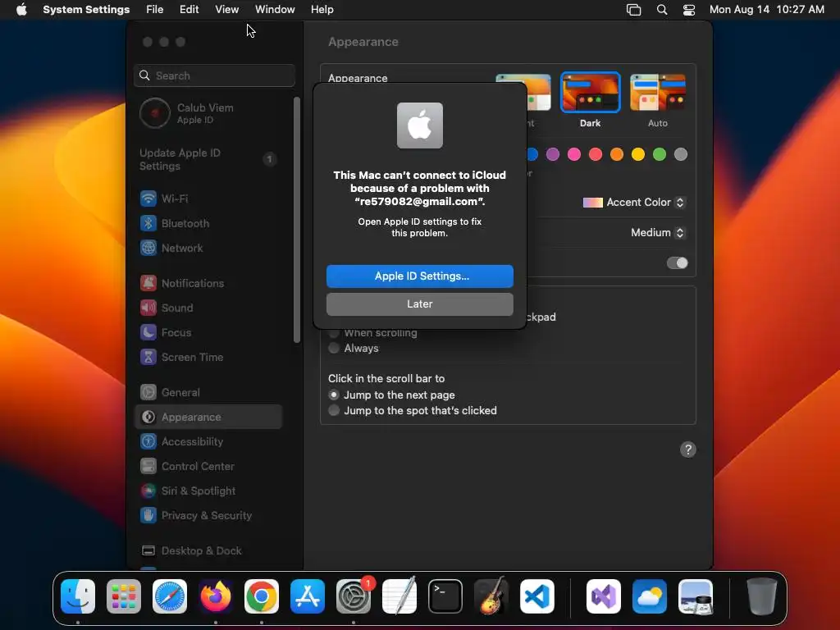
Task: Launch Visual Studio from the Dock
Action: point(604,596)
